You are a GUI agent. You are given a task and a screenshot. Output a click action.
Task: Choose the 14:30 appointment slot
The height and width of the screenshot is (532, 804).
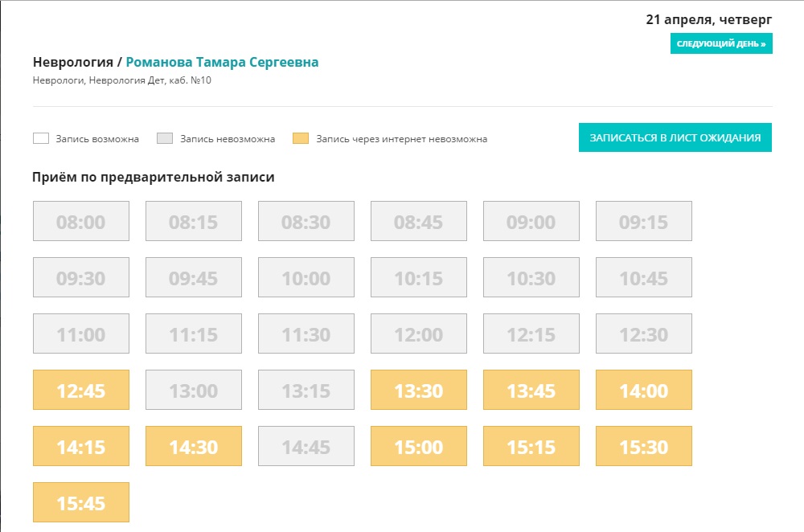click(194, 446)
